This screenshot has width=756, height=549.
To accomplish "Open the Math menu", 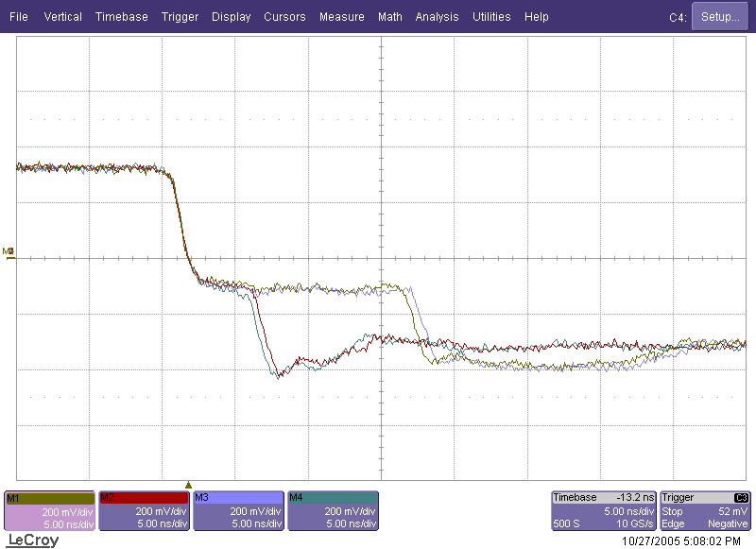I will 389,17.
